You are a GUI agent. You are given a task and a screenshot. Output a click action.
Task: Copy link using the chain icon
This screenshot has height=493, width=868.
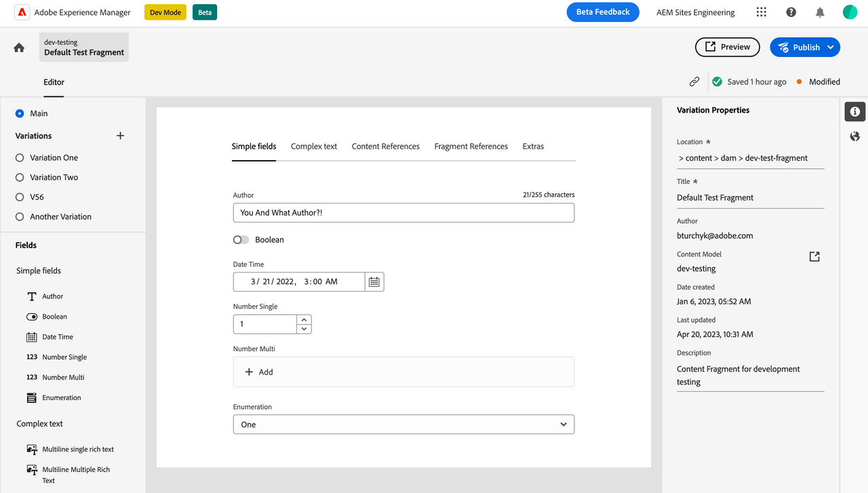(x=694, y=81)
